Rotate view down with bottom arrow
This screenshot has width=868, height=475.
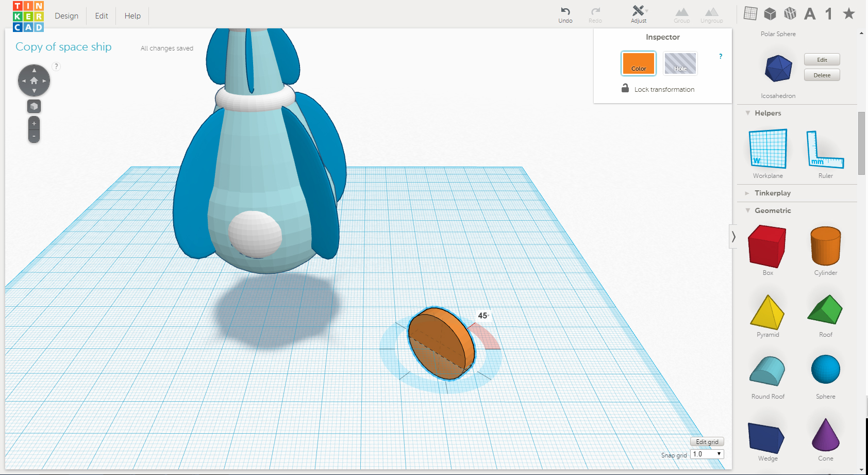tap(34, 91)
